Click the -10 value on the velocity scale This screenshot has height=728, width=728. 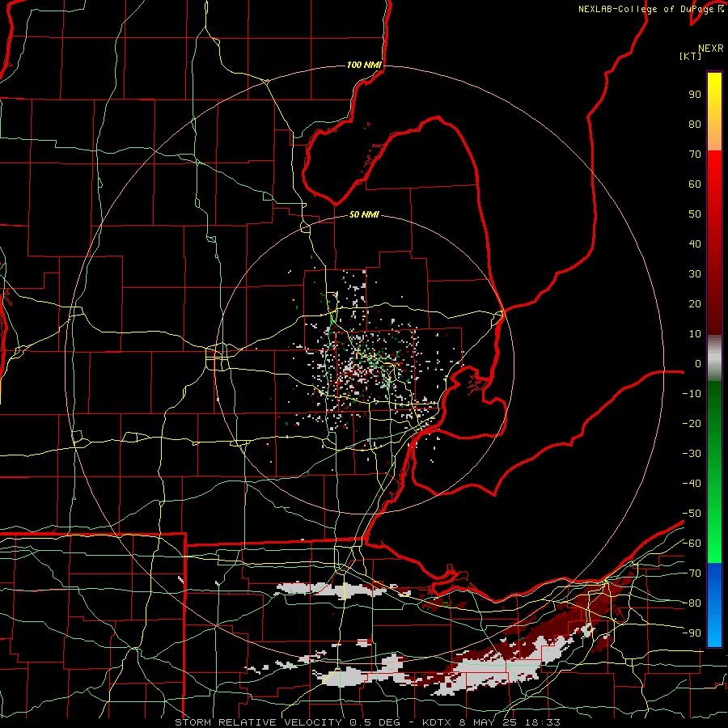pyautogui.click(x=692, y=394)
